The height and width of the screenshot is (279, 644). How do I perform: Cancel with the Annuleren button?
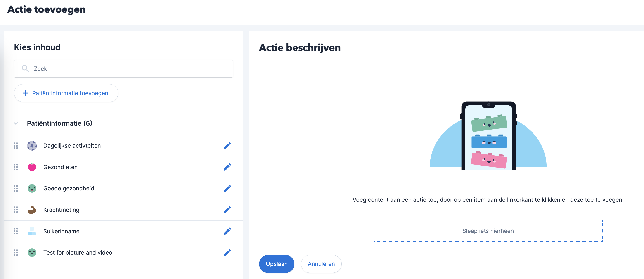click(321, 264)
